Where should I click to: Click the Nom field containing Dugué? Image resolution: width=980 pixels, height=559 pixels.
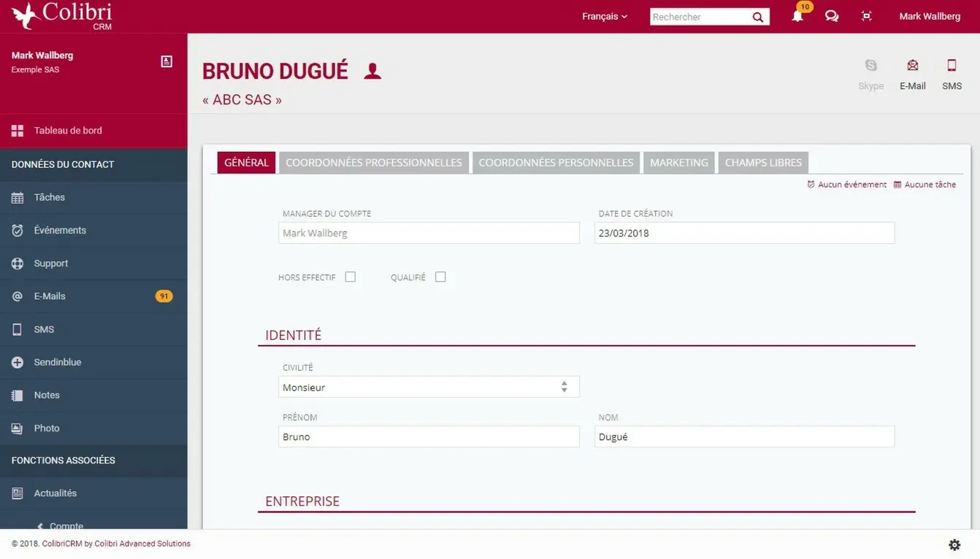pyautogui.click(x=744, y=436)
